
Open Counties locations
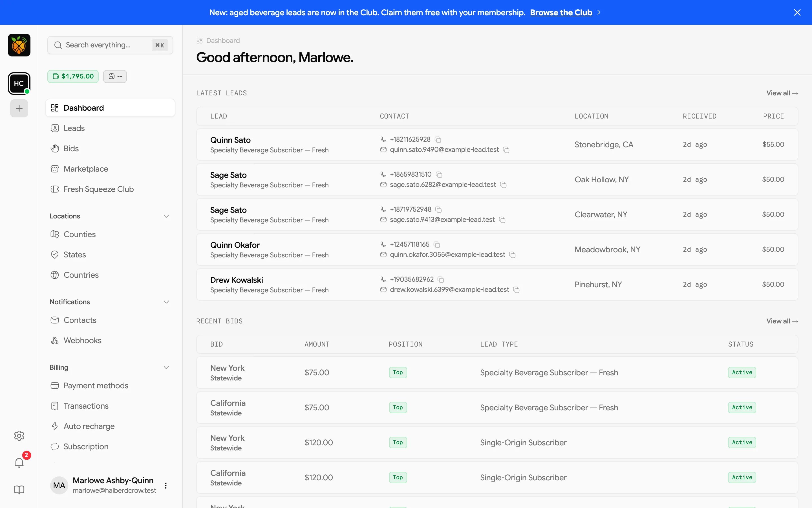[110, 234]
